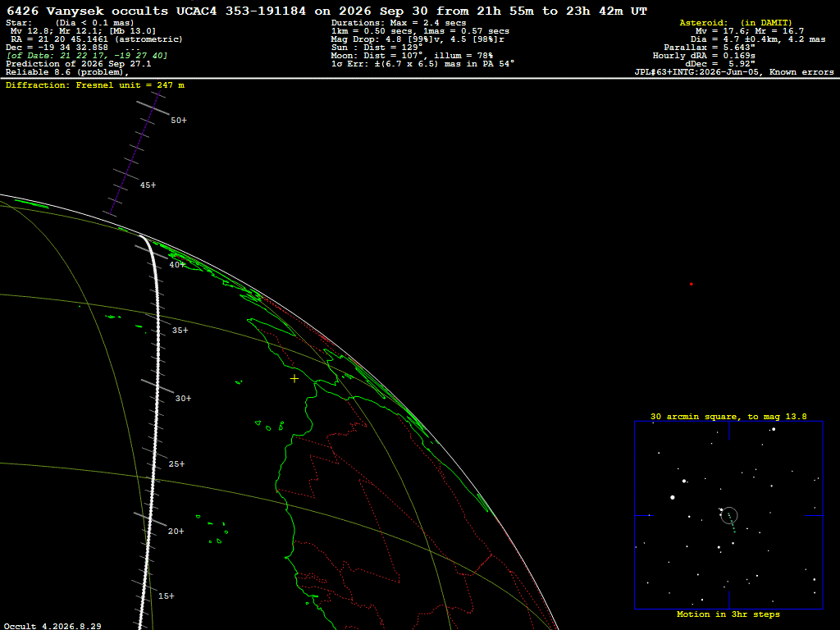Click the 35+ time marker label

180,331
